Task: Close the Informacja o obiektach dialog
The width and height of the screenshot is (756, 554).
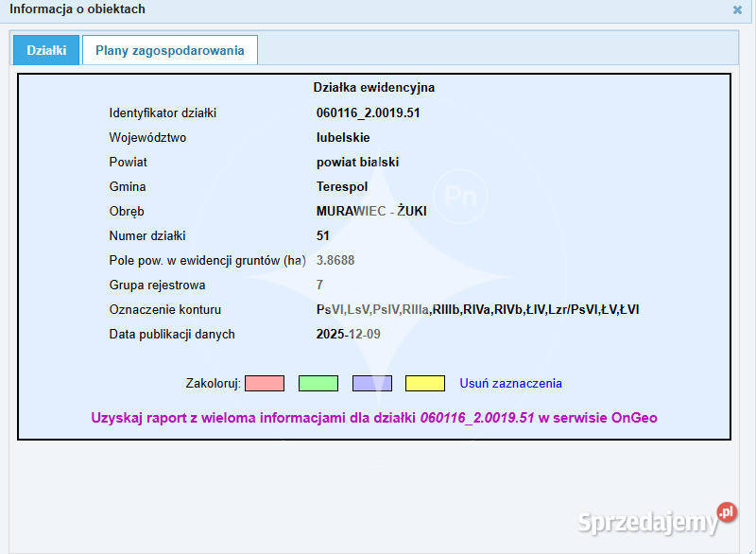Action: 737,9
